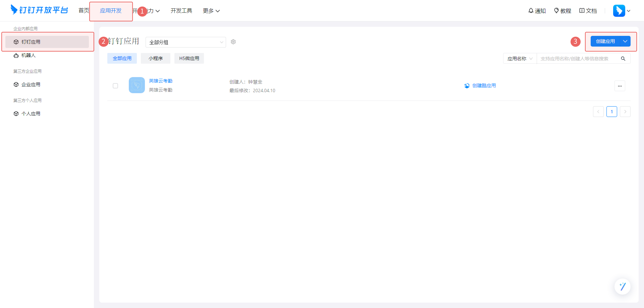Open the 首页 nav item
Viewport: 644px width, 308px height.
coord(84,11)
